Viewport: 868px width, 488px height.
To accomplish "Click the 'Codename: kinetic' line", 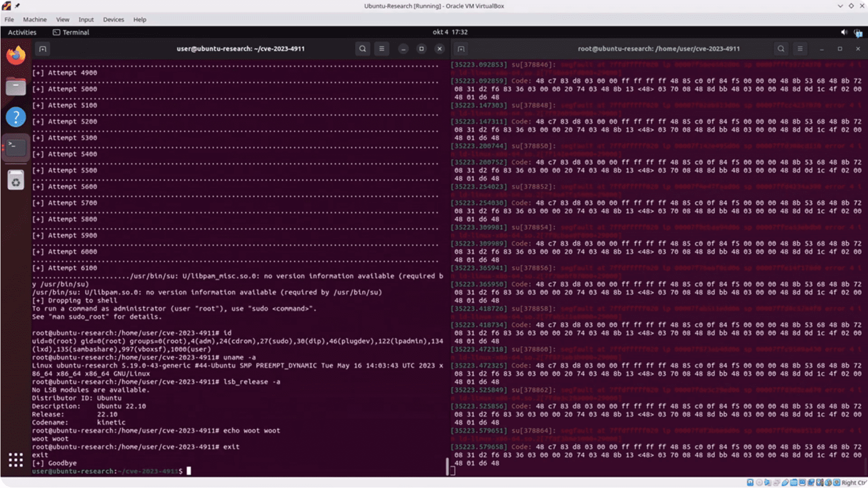I will click(x=79, y=422).
